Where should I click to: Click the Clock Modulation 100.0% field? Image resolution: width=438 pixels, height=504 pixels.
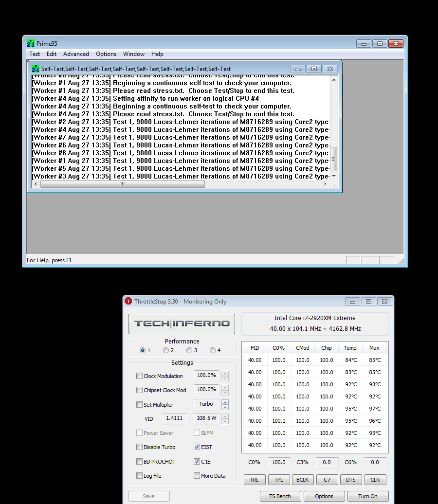[206, 376]
